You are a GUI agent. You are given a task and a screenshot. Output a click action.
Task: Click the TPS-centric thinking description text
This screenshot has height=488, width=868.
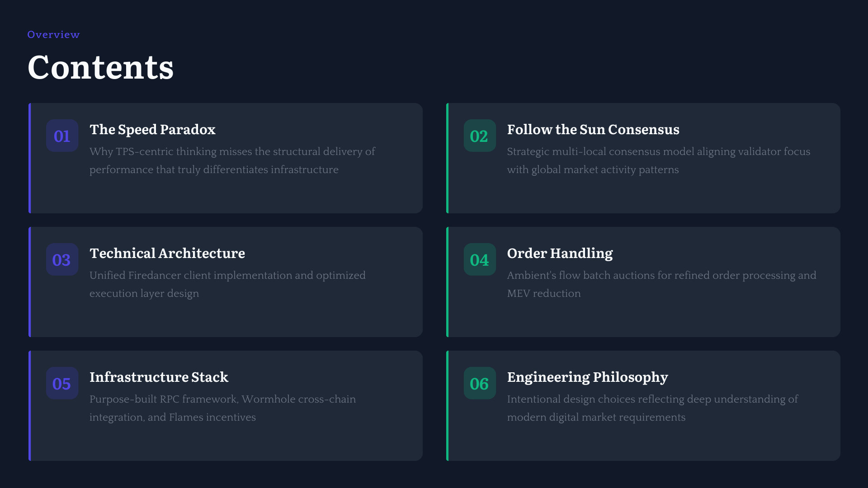232,160
